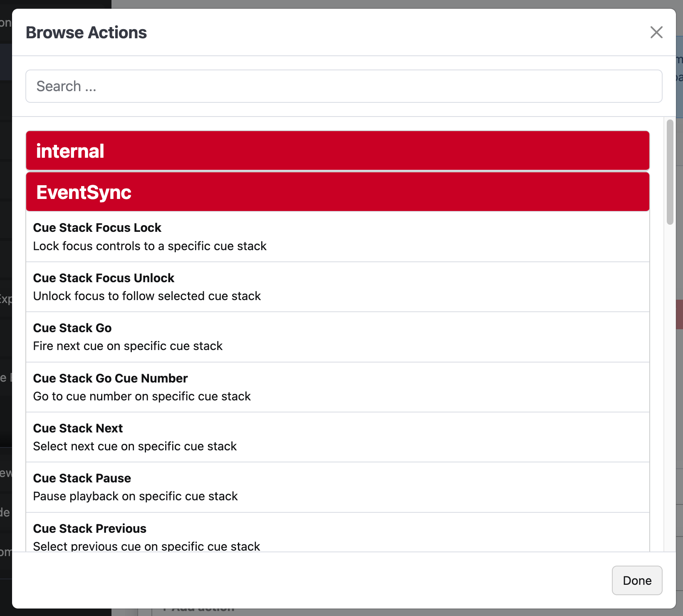Expand the internal actions section
Viewport: 683px width, 616px height.
click(x=338, y=151)
